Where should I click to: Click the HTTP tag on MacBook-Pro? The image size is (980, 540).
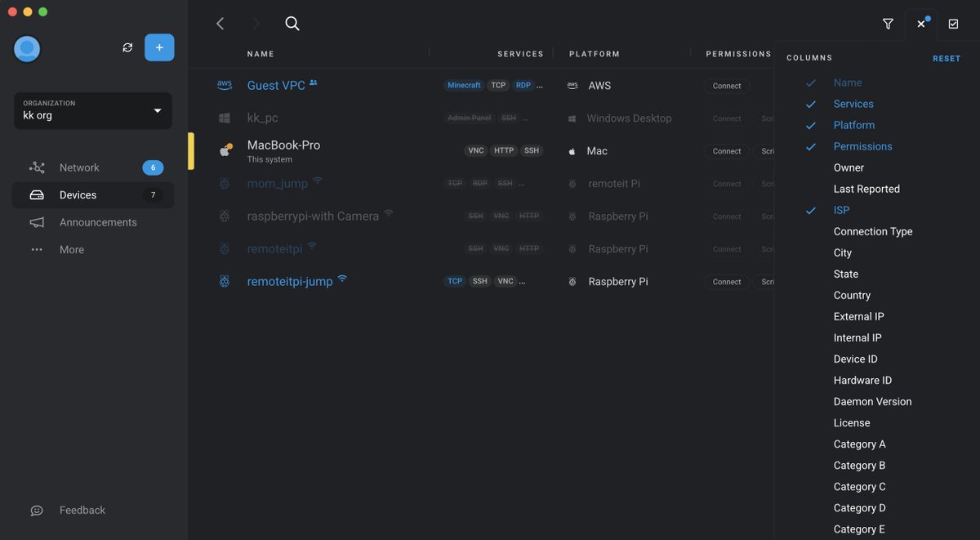click(504, 151)
